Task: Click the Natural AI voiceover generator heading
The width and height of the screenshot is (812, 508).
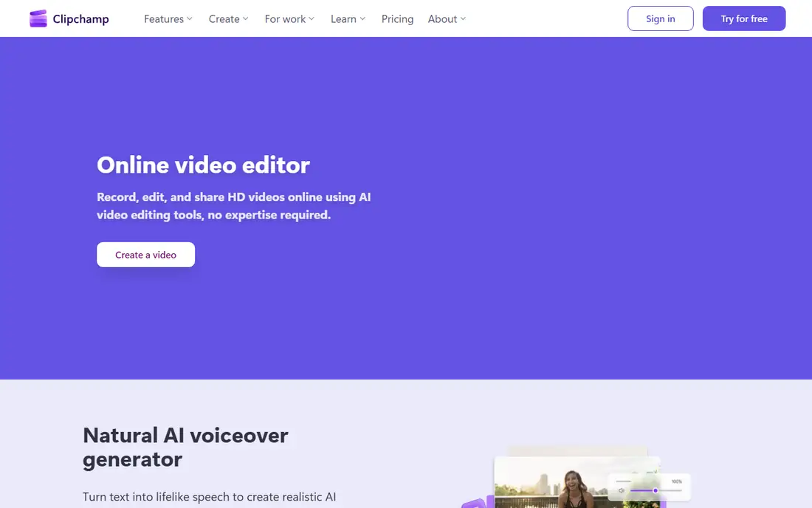Action: [x=185, y=447]
